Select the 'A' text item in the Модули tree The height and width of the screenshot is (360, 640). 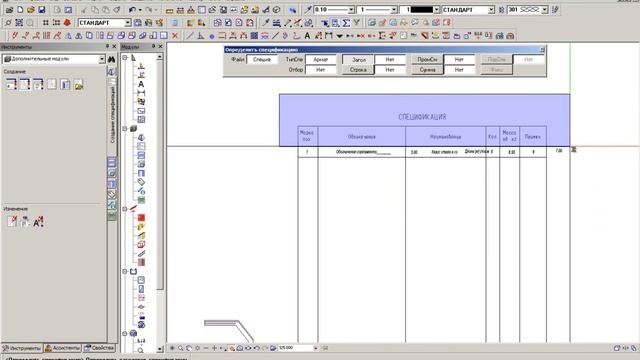coord(141,84)
